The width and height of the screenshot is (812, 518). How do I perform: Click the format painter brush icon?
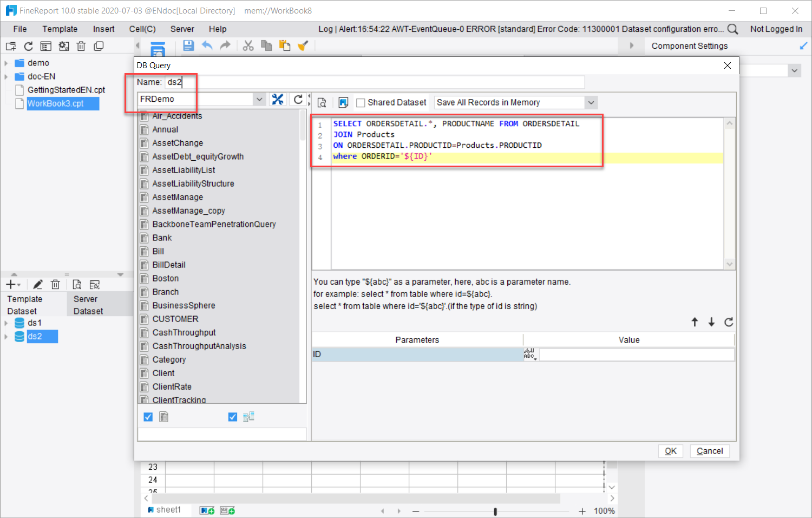click(303, 45)
